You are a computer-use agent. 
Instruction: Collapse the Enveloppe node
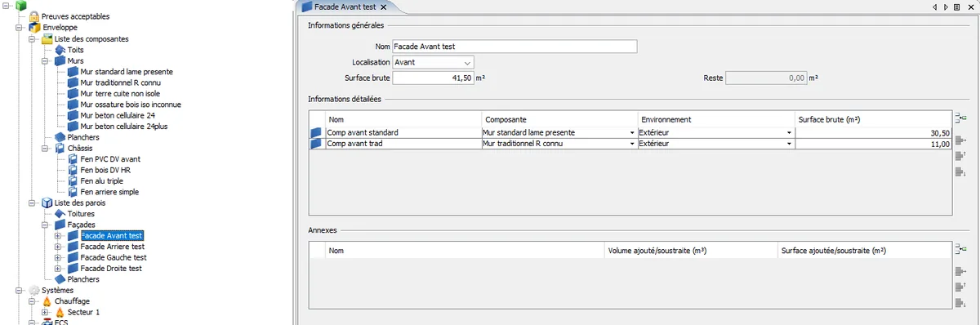click(19, 28)
